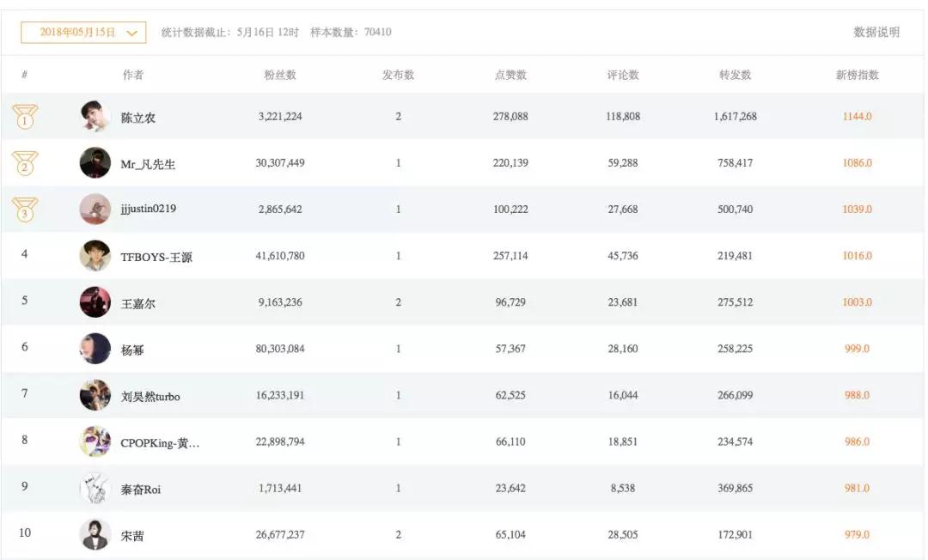Click the 新榜指数 column header

[x=857, y=76]
